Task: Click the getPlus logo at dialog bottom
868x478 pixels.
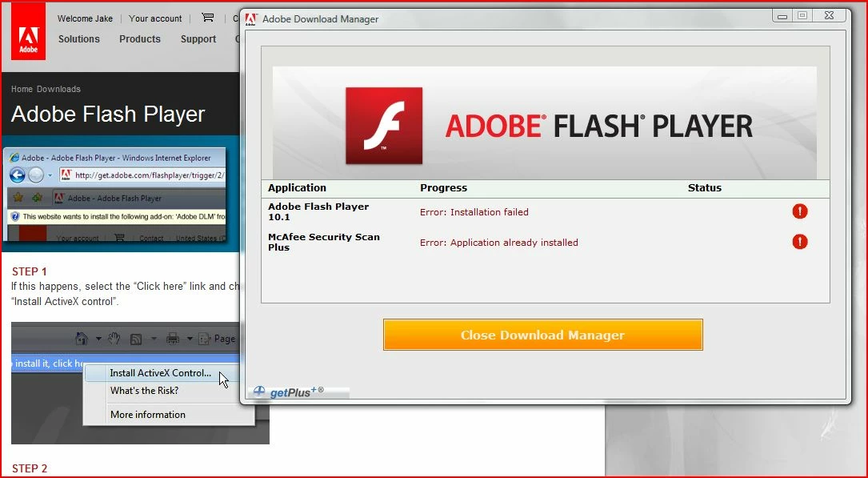Action: tap(289, 392)
